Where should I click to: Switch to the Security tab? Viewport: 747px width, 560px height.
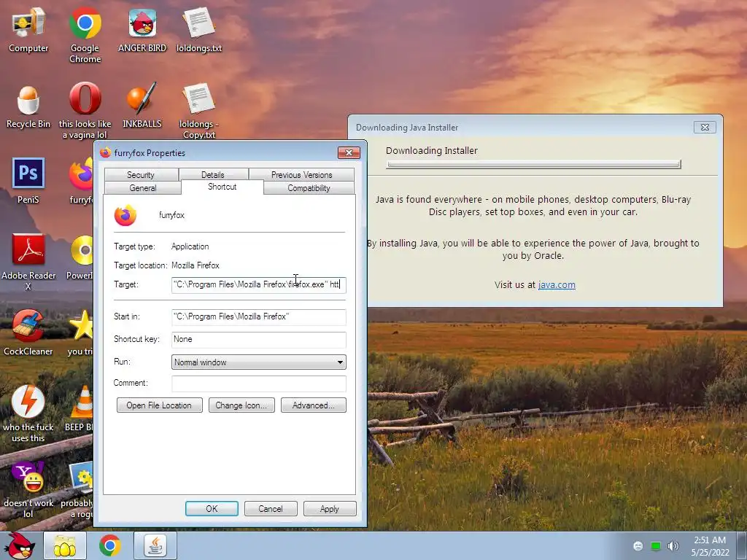pos(141,175)
